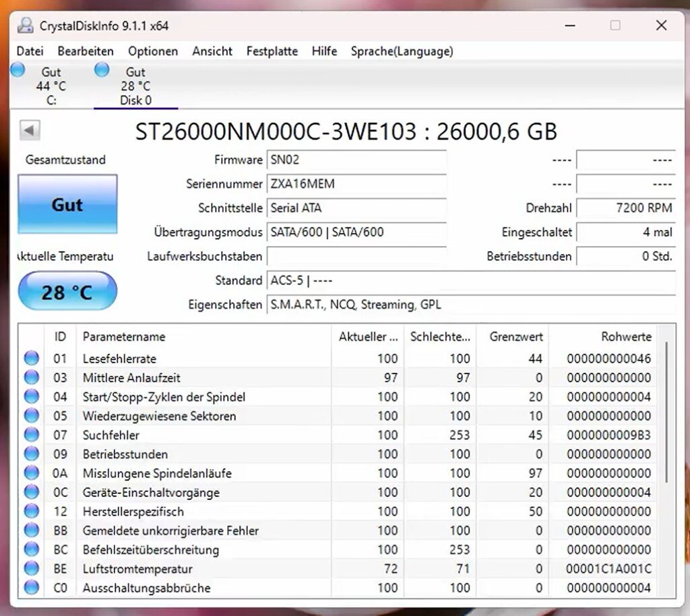Select the Luftstromtemperatur parameter name
690x616 pixels.
click(137, 569)
